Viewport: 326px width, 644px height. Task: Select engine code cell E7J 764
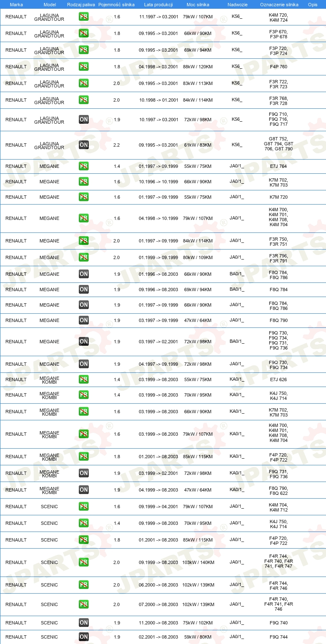point(278,166)
